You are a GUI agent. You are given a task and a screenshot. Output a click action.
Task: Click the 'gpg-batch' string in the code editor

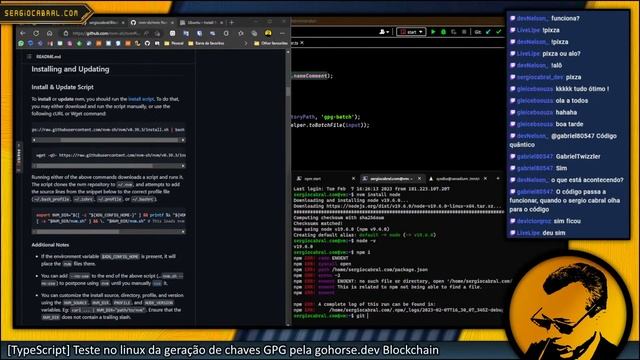pos(338,117)
